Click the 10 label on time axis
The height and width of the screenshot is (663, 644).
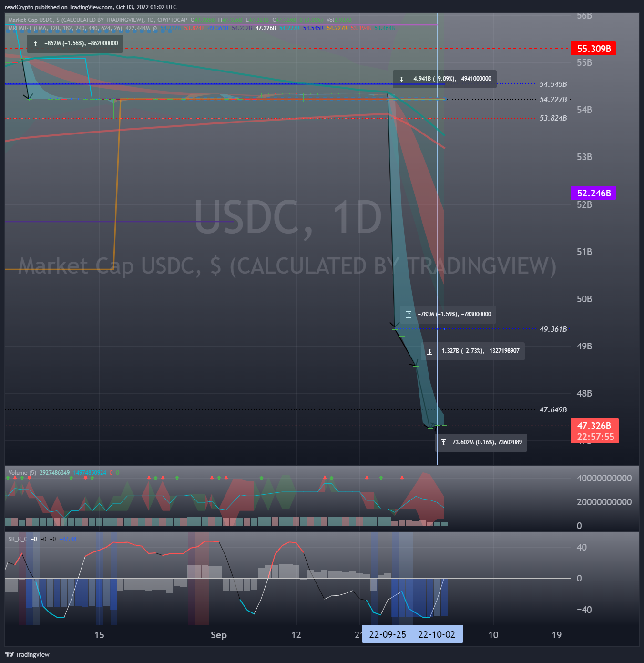[x=493, y=635]
